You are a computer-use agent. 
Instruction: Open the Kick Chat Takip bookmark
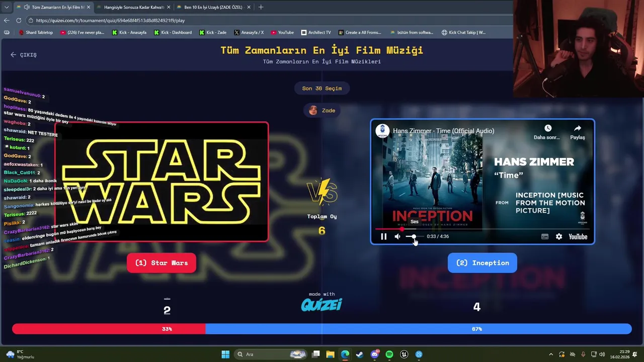(464, 32)
